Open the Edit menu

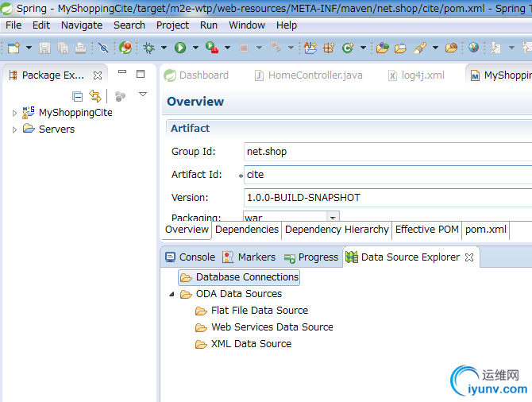click(41, 25)
